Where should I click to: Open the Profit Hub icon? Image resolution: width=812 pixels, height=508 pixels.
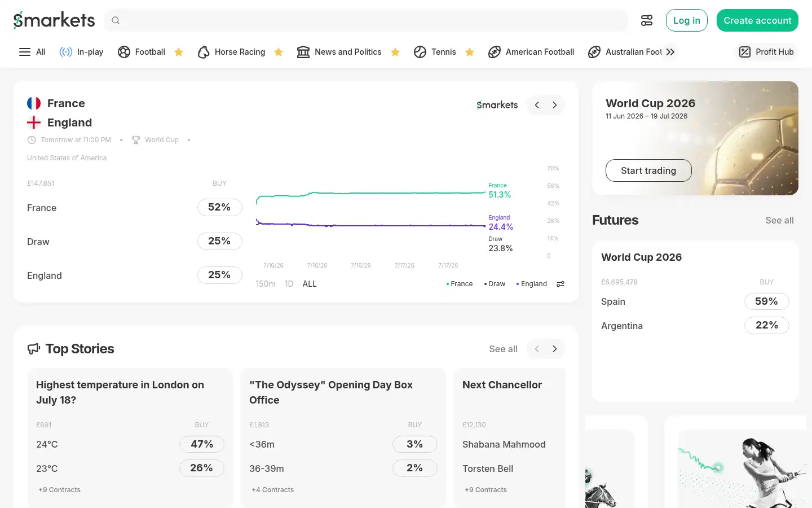coord(745,52)
